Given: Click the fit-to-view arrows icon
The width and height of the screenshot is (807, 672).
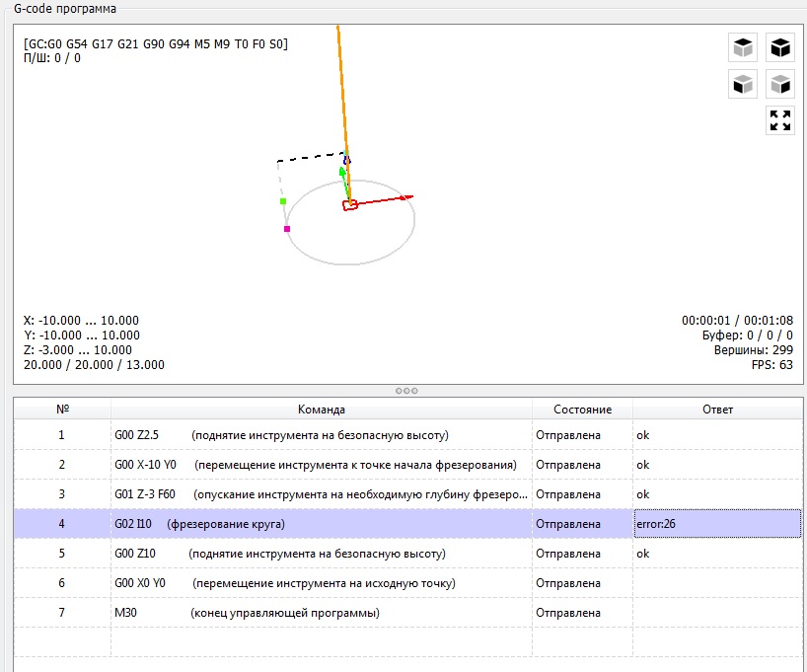Looking at the screenshot, I should pos(780,120).
